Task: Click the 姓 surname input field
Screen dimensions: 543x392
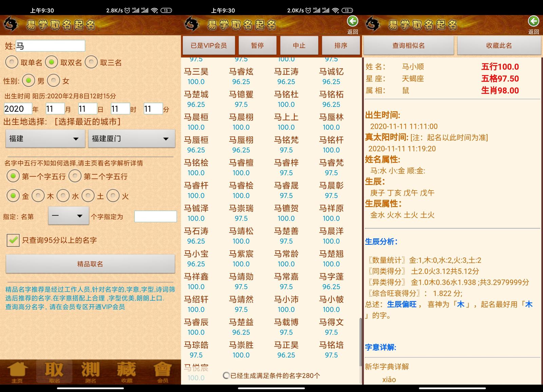Action: click(x=50, y=46)
